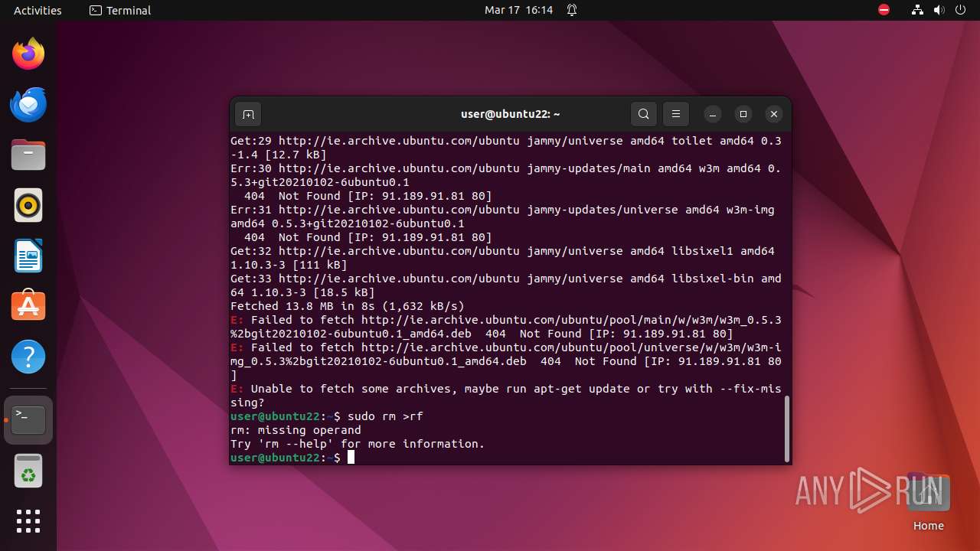Click the network status icon
980x551 pixels.
918,10
